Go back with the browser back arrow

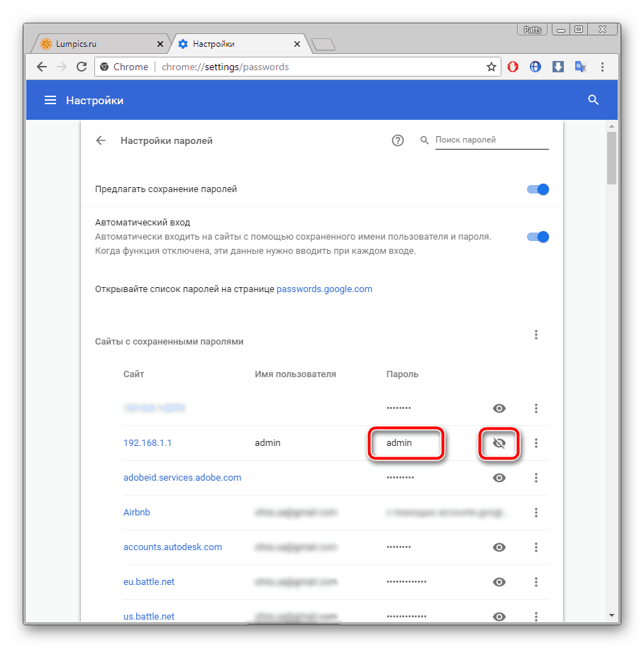click(x=42, y=67)
